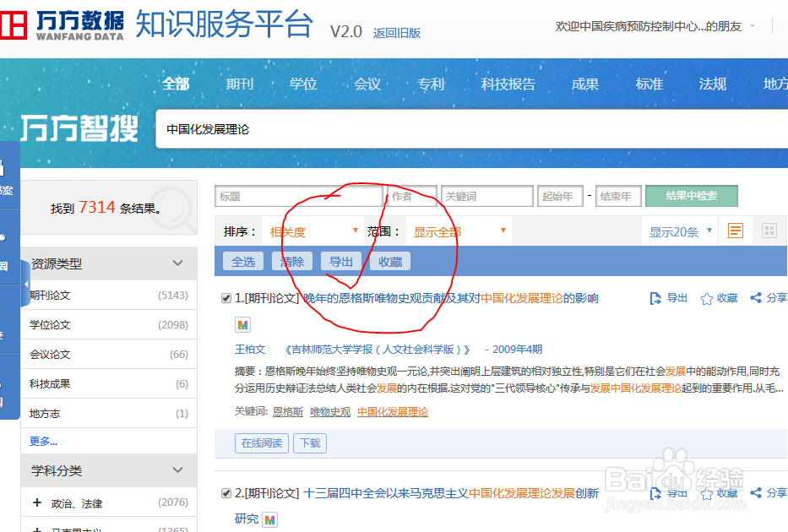Open the Wanfang Data logo
Viewport: 788px width, 532px height.
pyautogui.click(x=68, y=25)
